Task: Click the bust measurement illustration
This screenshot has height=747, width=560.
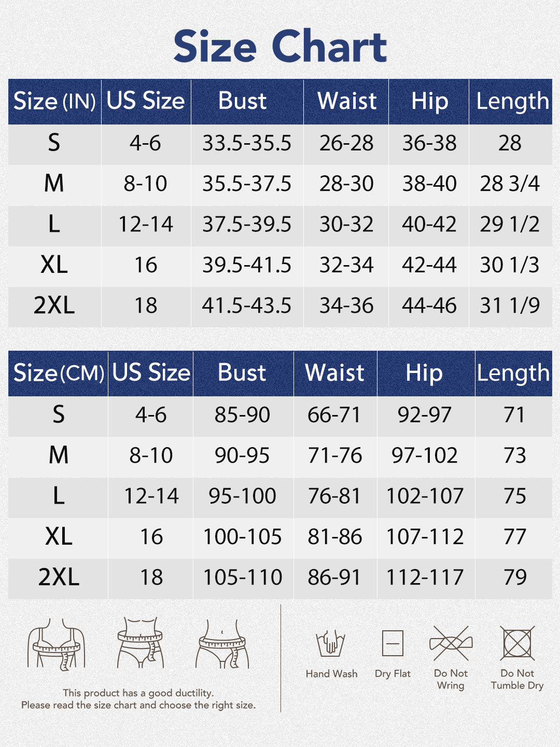Action: 57,643
